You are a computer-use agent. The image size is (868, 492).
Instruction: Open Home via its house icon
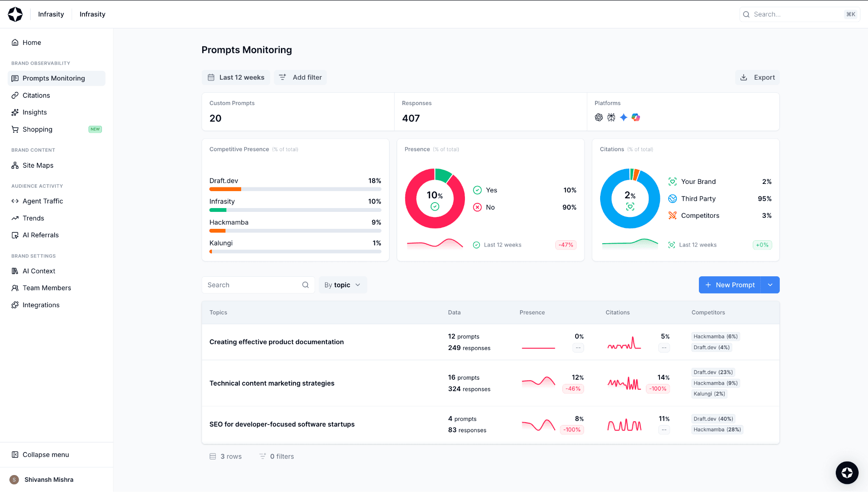(x=15, y=42)
